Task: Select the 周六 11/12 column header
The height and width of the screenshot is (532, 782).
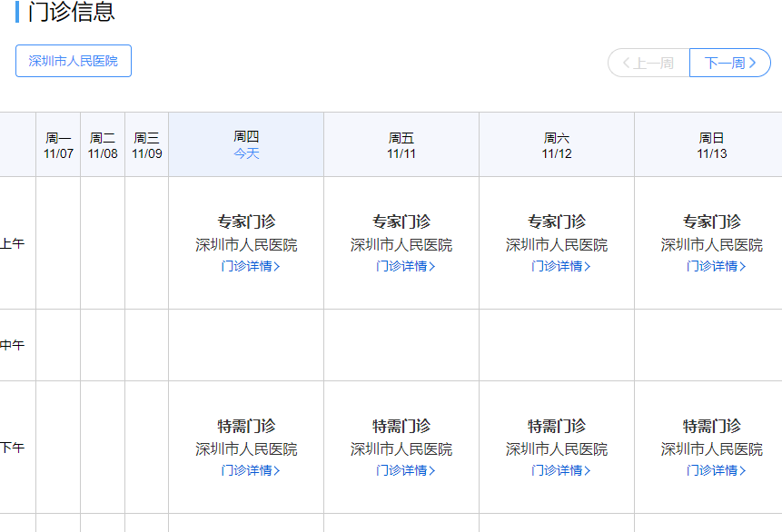Action: (557, 145)
